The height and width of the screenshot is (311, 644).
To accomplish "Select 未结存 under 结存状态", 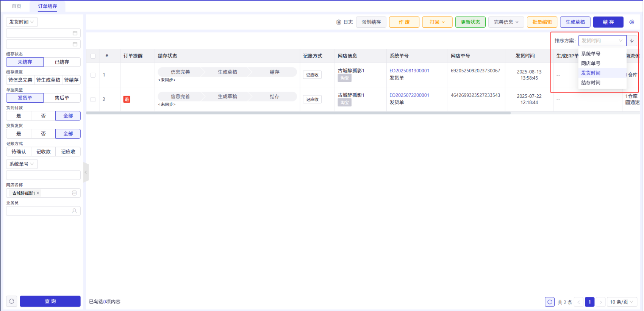I will pos(25,62).
